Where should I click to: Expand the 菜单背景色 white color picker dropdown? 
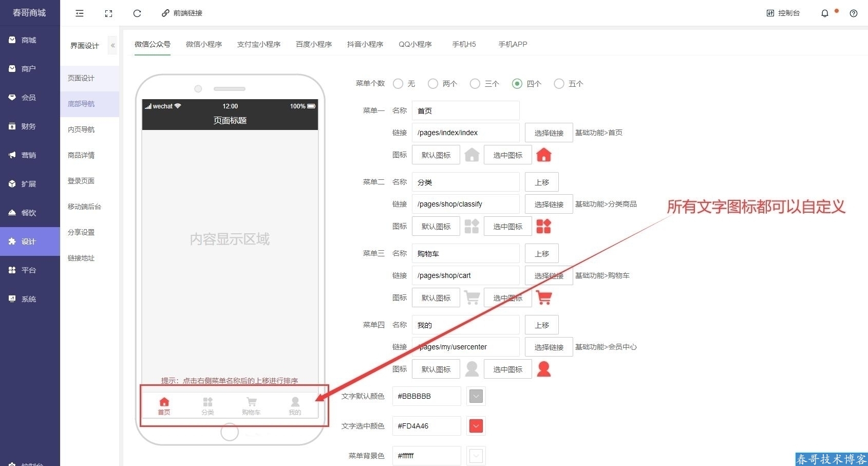(476, 456)
